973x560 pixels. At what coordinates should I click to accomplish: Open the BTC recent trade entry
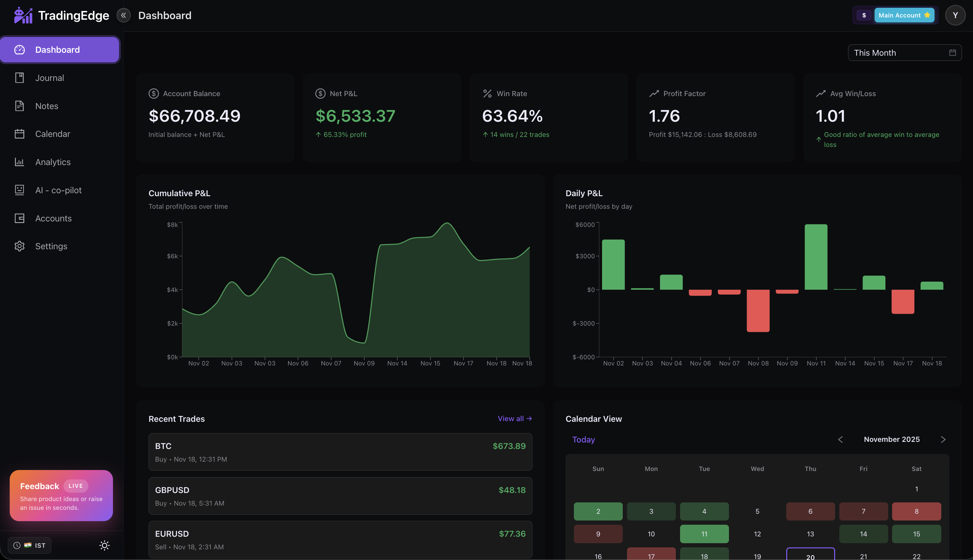pyautogui.click(x=340, y=452)
